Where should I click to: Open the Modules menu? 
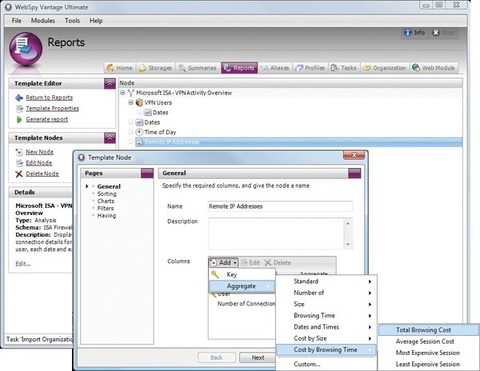[43, 21]
